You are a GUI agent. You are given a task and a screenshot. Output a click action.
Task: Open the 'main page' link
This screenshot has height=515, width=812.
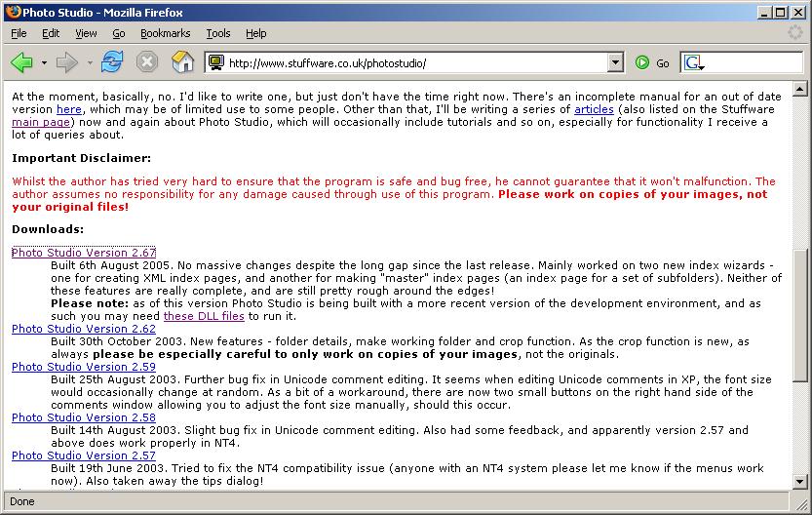pos(41,122)
